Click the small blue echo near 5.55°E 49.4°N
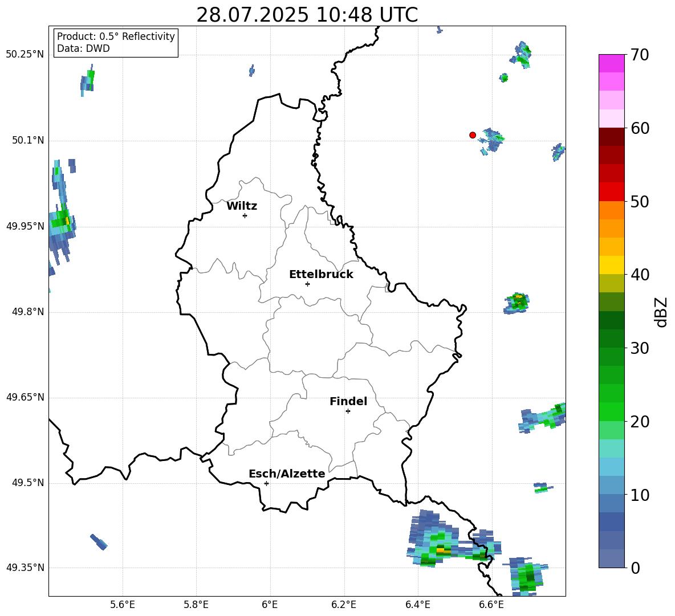The image size is (675, 616). pos(99,541)
